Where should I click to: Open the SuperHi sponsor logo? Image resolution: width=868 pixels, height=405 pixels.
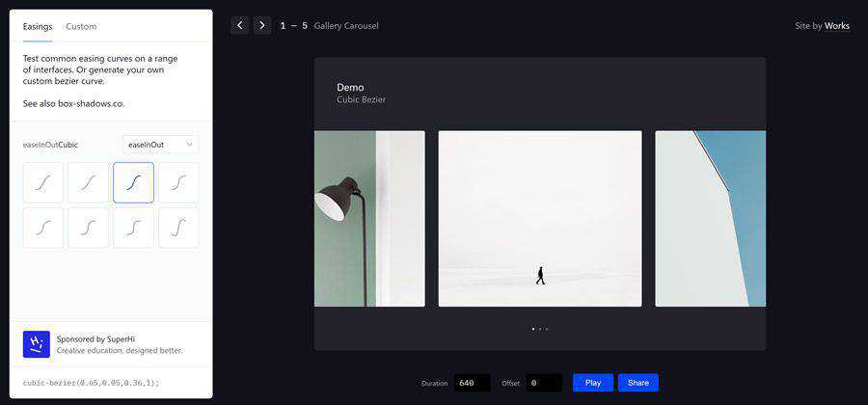[x=37, y=344]
